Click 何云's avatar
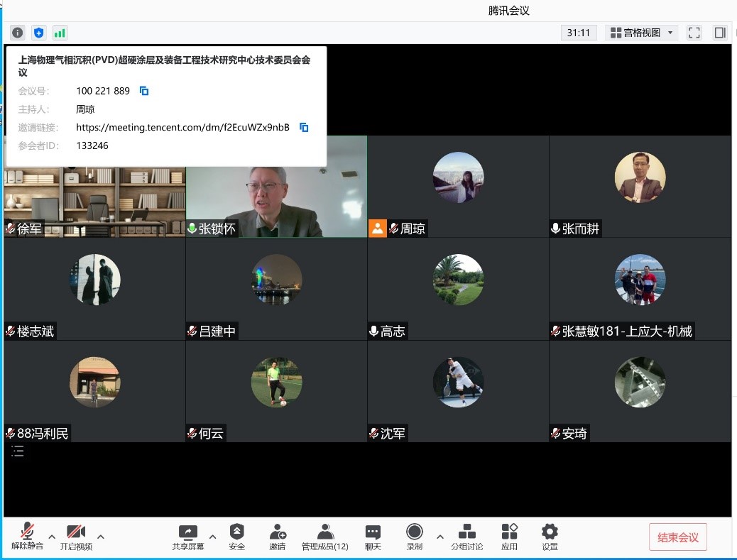Viewport: 737px width, 560px height. [276, 382]
